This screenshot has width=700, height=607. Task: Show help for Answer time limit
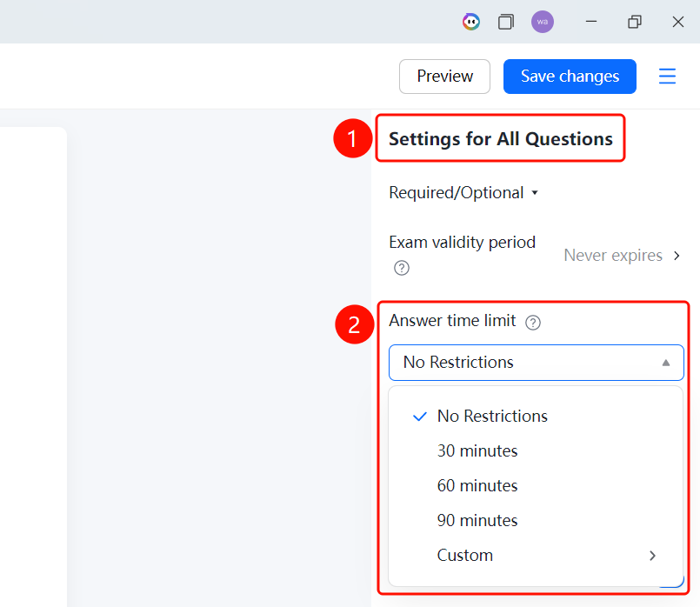point(532,323)
